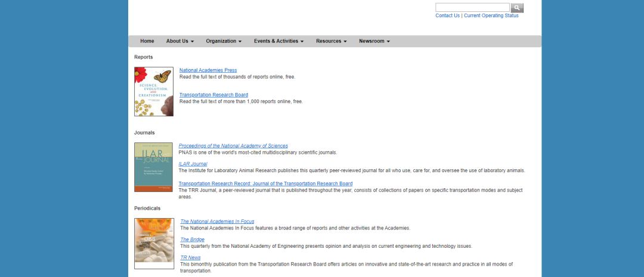This screenshot has height=277, width=644.
Task: Focus the search input field
Action: [472, 8]
